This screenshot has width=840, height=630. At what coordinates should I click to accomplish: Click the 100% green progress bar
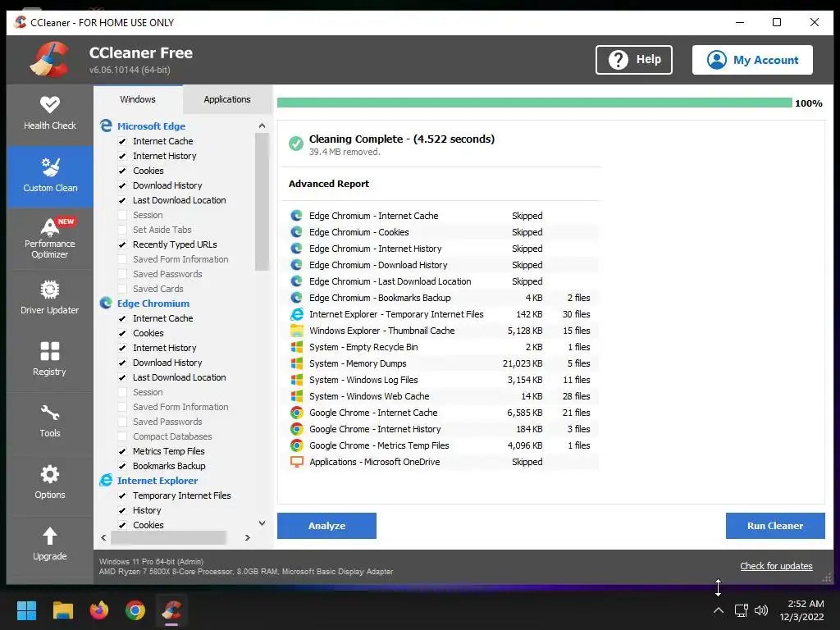tap(534, 103)
